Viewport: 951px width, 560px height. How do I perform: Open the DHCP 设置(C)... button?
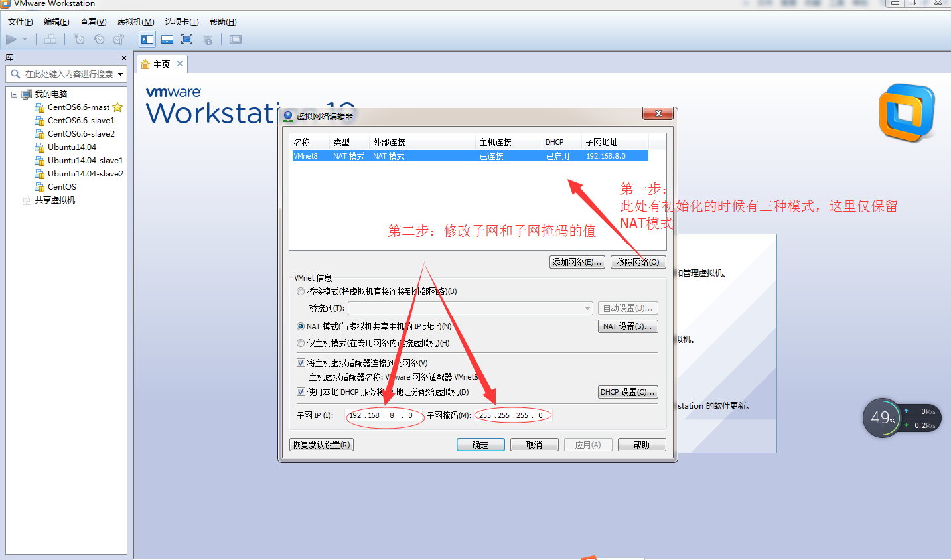click(x=628, y=392)
